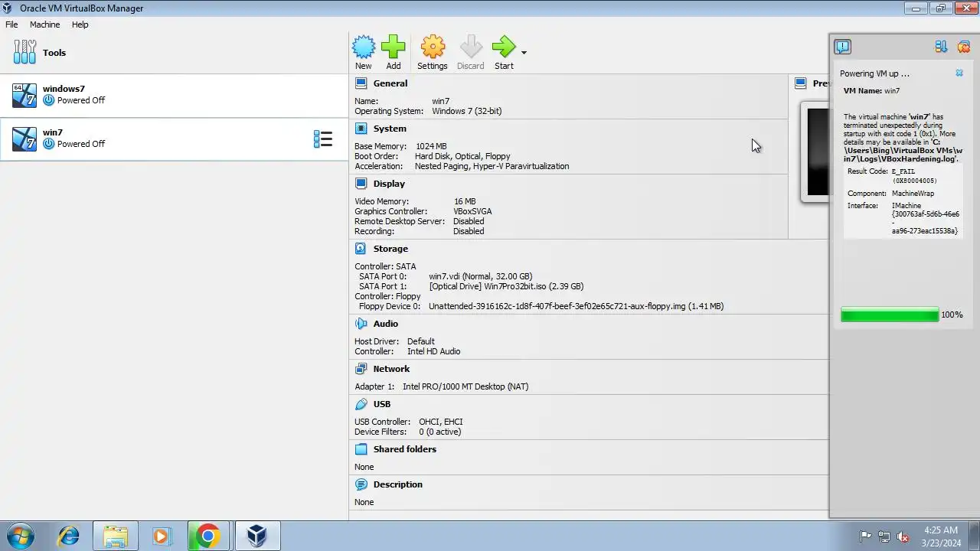980x551 pixels.
Task: Open win7 machine tools menu list icon
Action: click(323, 139)
